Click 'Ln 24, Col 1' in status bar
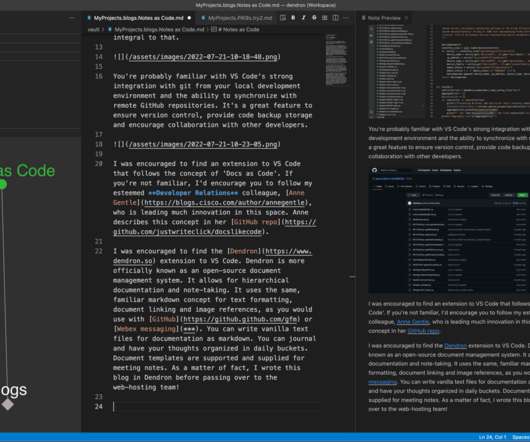The height and width of the screenshot is (442, 530). coord(492,437)
